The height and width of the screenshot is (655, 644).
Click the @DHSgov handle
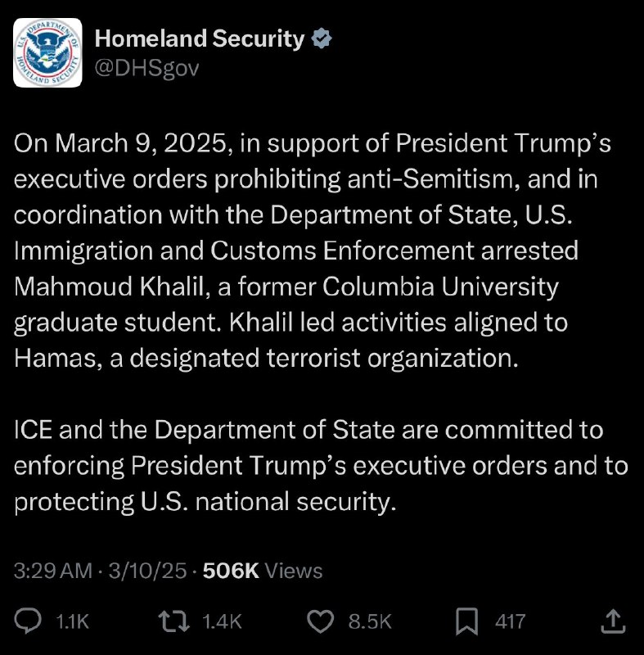[x=147, y=67]
